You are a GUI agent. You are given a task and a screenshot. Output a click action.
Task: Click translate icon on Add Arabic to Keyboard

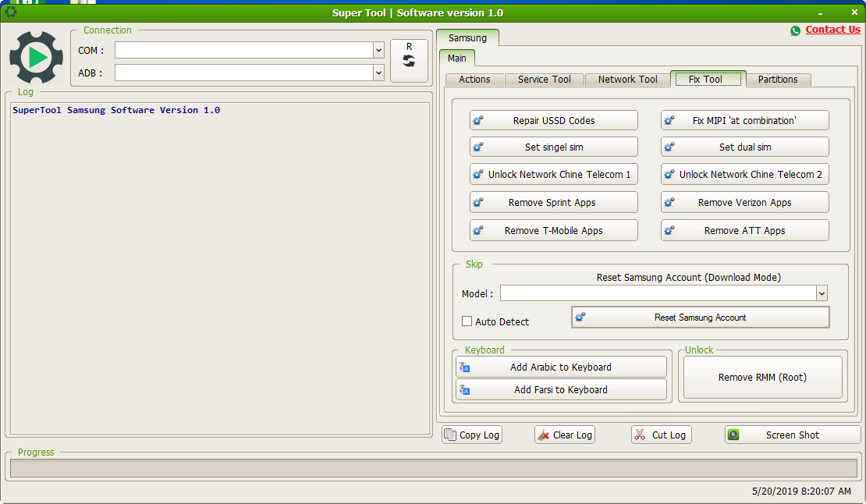tap(465, 367)
